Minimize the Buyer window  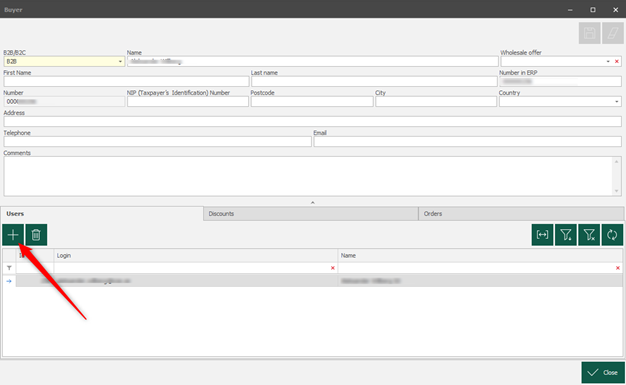570,10
